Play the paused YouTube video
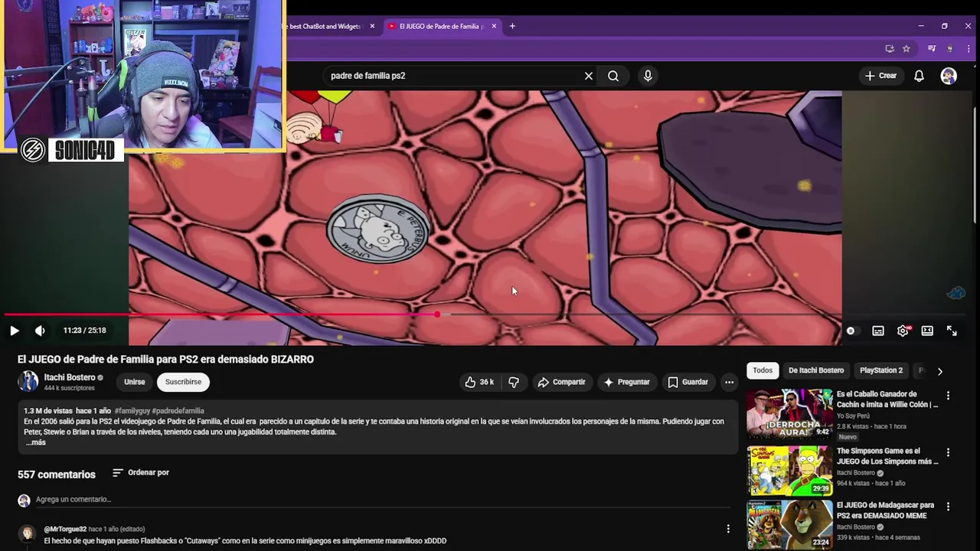Image resolution: width=980 pixels, height=551 pixels. [x=14, y=331]
